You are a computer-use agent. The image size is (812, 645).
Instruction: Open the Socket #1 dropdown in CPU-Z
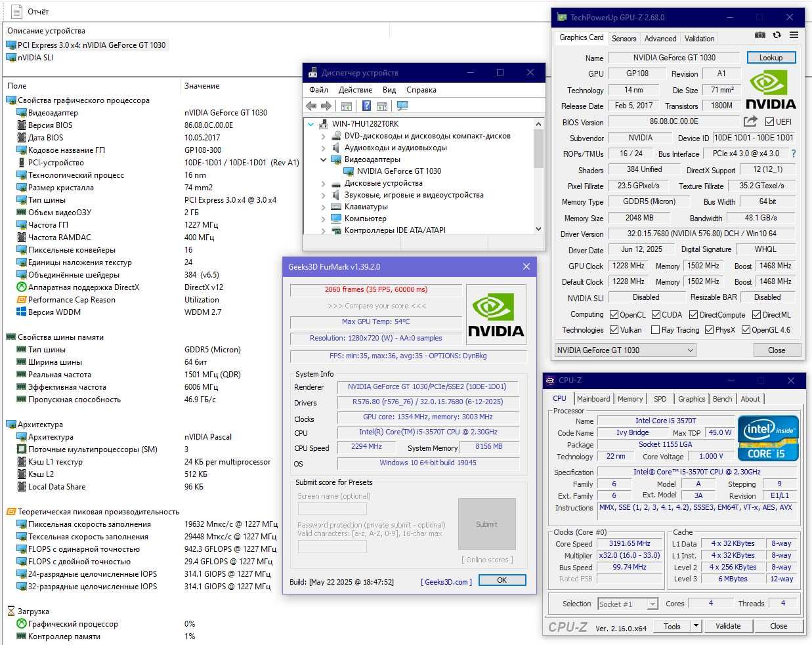(628, 604)
